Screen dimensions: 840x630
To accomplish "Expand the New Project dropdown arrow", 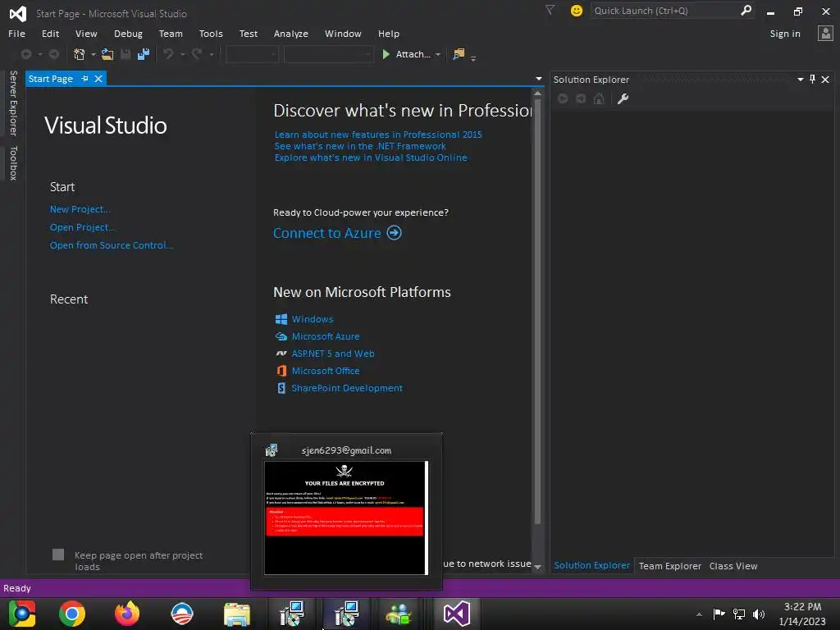I will 94,55.
